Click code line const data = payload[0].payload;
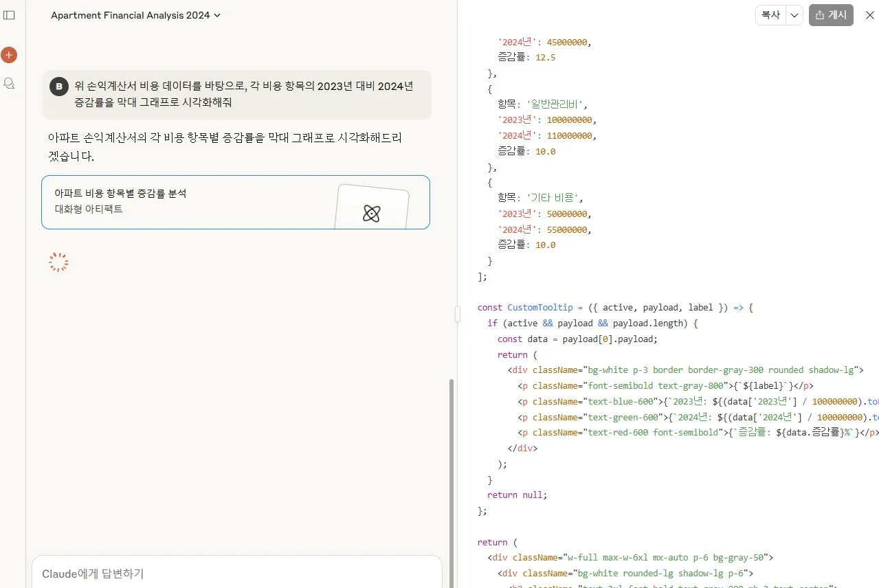Screen dimensions: 879x588 tap(577, 339)
